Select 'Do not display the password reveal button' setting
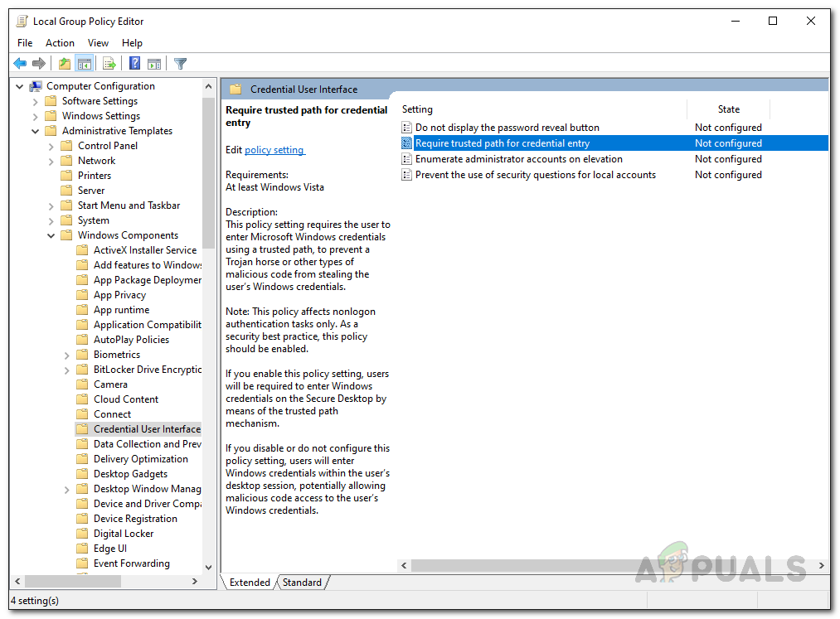The image size is (840, 619). click(x=507, y=128)
